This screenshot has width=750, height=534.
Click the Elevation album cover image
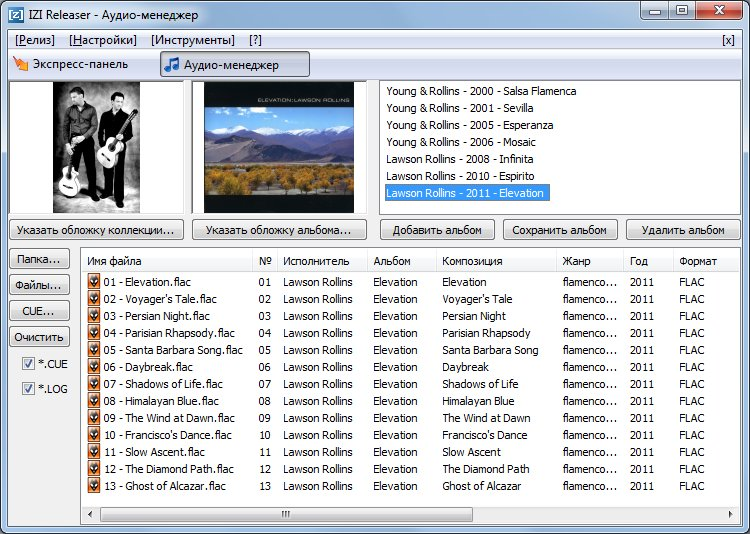pyautogui.click(x=279, y=147)
